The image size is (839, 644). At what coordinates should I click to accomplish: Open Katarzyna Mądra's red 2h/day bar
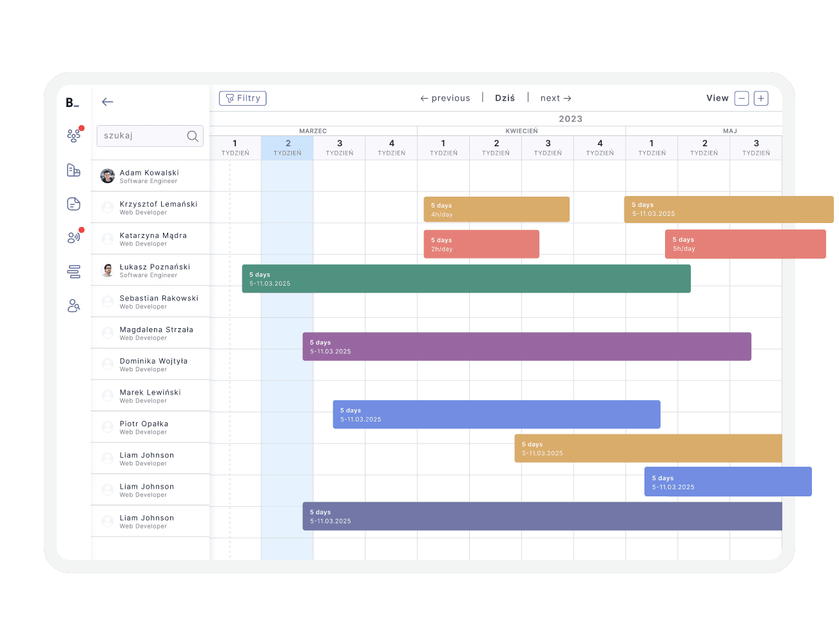(x=481, y=244)
